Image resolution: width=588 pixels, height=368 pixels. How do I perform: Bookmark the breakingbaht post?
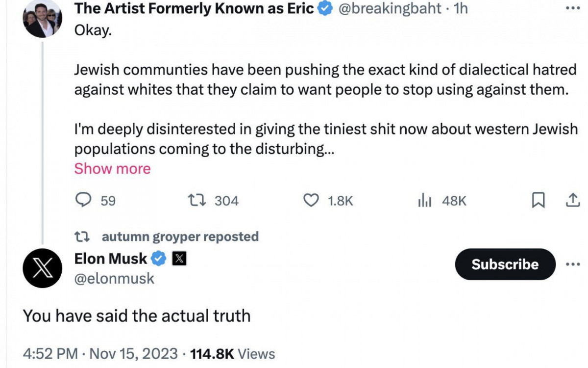click(538, 200)
